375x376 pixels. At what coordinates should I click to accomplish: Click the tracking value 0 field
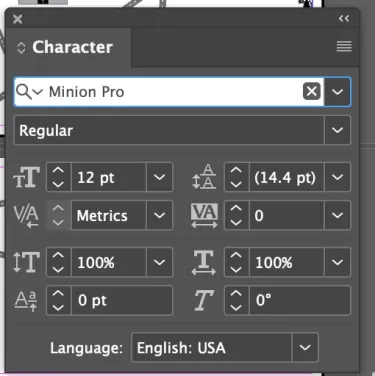[287, 215]
